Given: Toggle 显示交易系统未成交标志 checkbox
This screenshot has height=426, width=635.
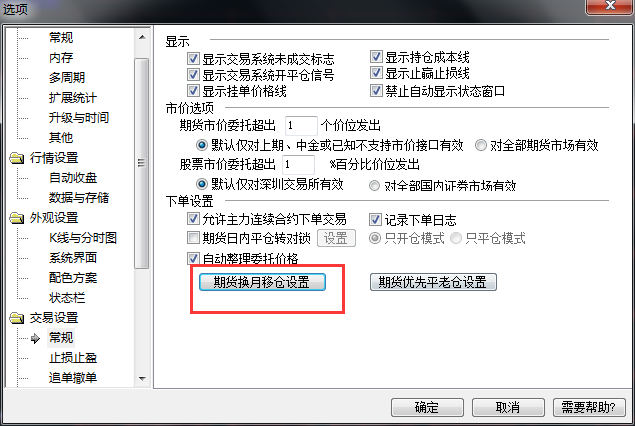Looking at the screenshot, I should (193, 59).
